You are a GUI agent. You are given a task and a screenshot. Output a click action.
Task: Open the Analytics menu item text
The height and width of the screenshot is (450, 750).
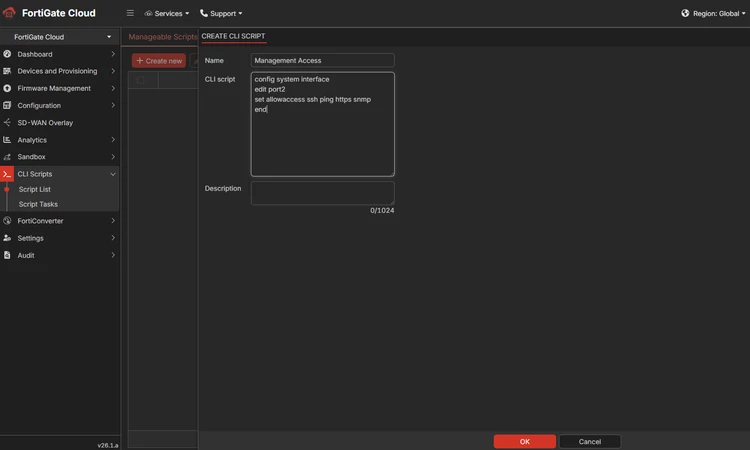pyautogui.click(x=32, y=140)
